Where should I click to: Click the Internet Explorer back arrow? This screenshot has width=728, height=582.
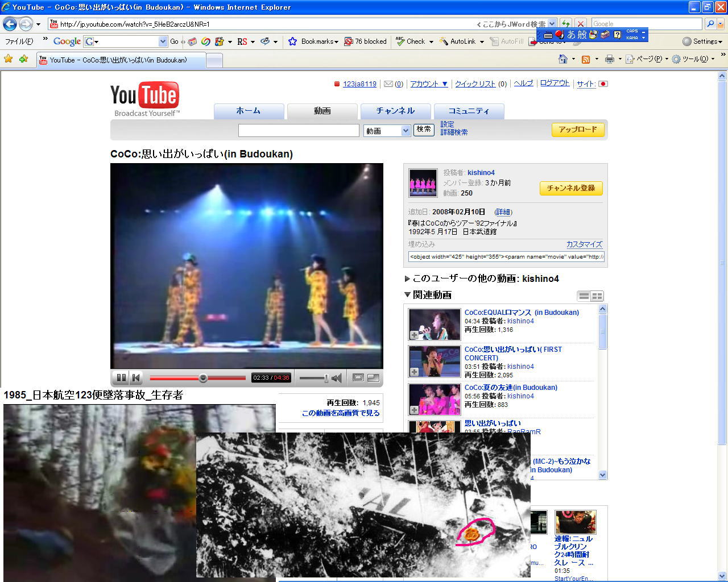(x=10, y=24)
